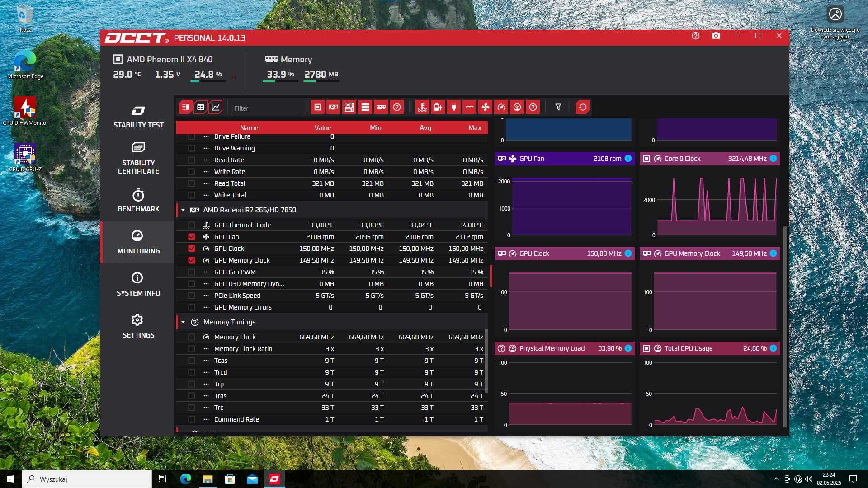Viewport: 868px width, 488px height.
Task: Collapse the Memory Timings group
Action: [183, 322]
